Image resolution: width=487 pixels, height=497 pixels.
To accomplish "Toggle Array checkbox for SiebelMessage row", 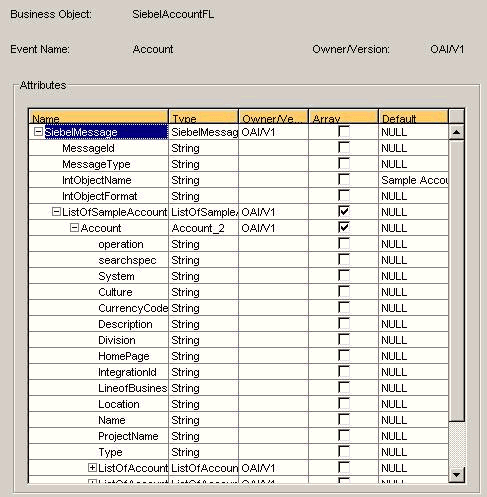I will [x=344, y=131].
